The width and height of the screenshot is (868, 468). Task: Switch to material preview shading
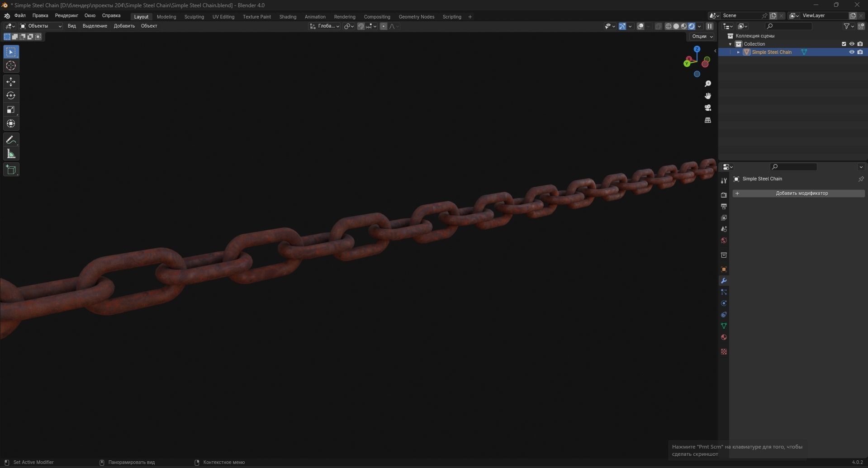click(683, 26)
